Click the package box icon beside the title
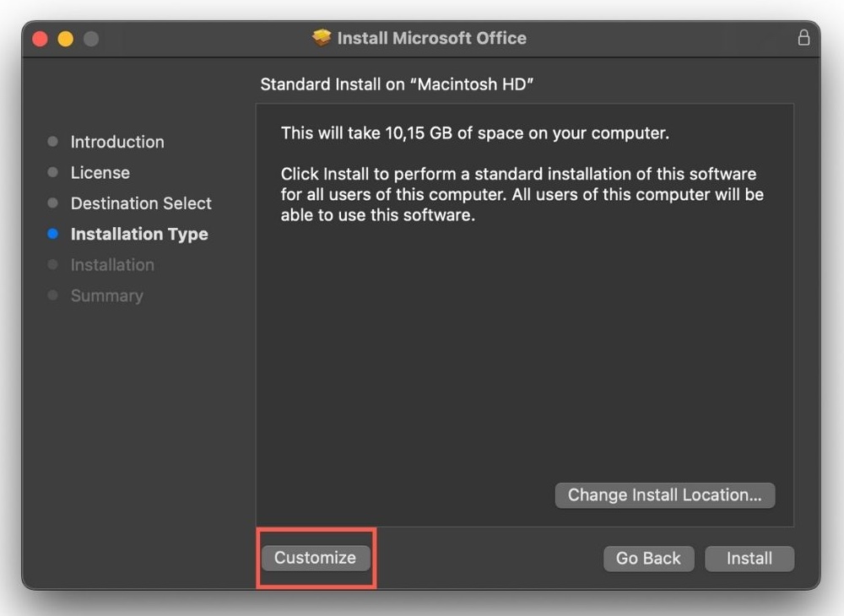Image resolution: width=844 pixels, height=616 pixels. coord(322,38)
